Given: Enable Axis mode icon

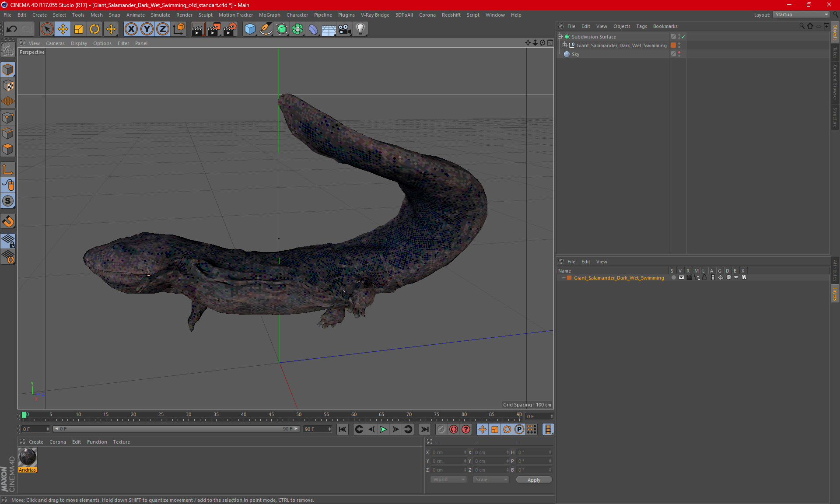Looking at the screenshot, I should pyautogui.click(x=8, y=169).
